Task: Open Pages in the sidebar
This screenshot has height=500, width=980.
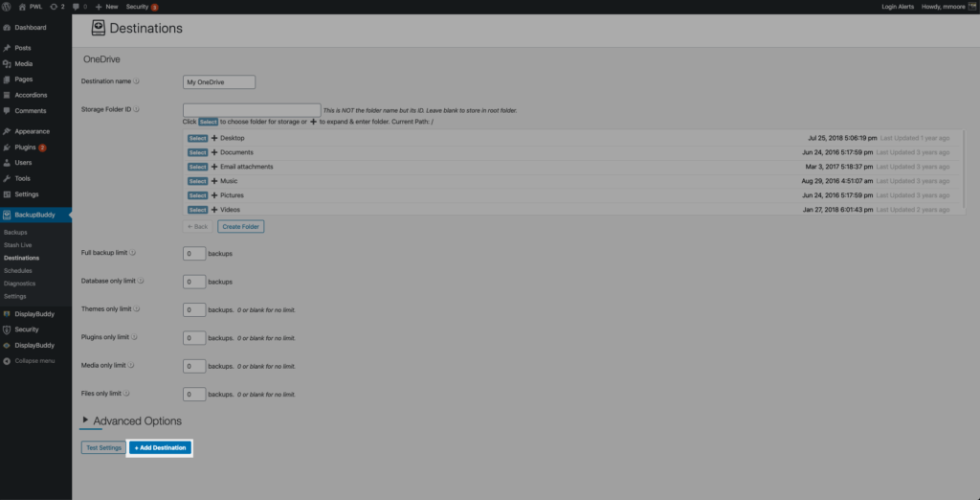Action: [24, 80]
